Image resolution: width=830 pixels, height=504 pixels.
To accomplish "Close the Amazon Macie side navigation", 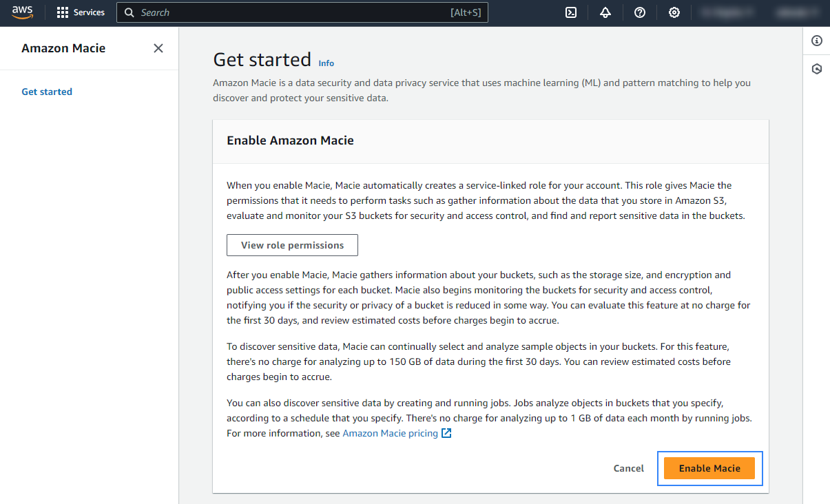I will click(158, 48).
